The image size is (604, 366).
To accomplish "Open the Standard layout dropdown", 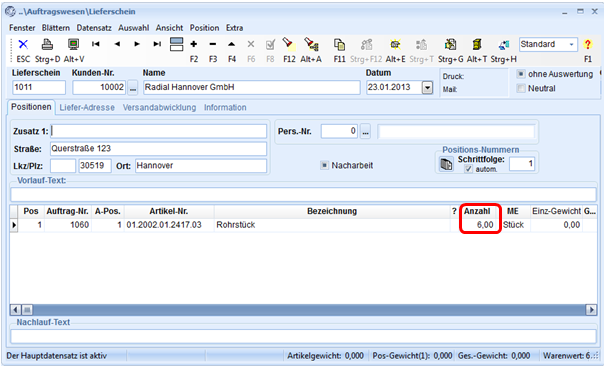I will pyautogui.click(x=572, y=44).
